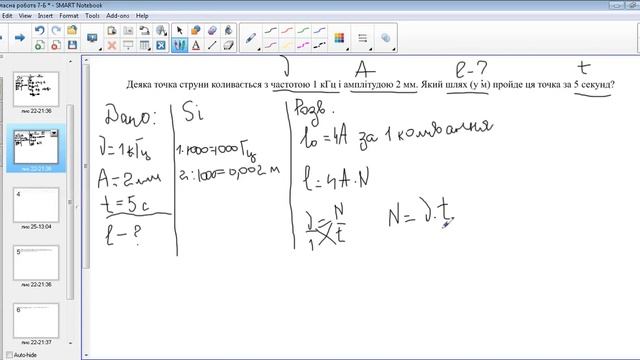The height and width of the screenshot is (360, 640).
Task: Choose the Select arrow tool
Action: [179, 31]
